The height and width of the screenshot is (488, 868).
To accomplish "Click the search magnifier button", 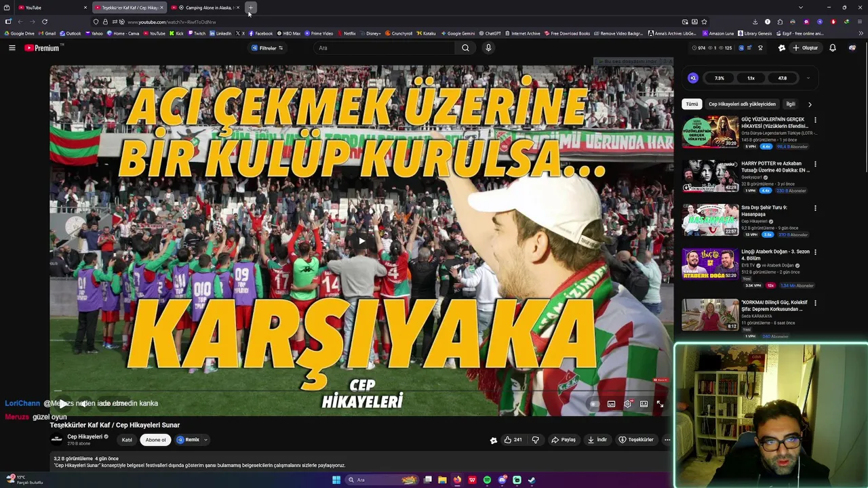I will 465,48.
